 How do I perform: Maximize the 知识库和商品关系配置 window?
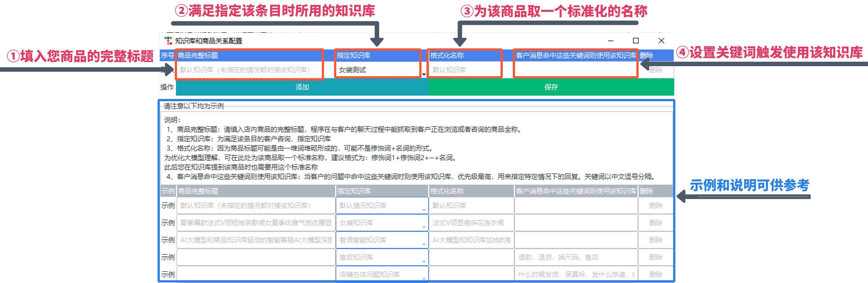pos(636,41)
